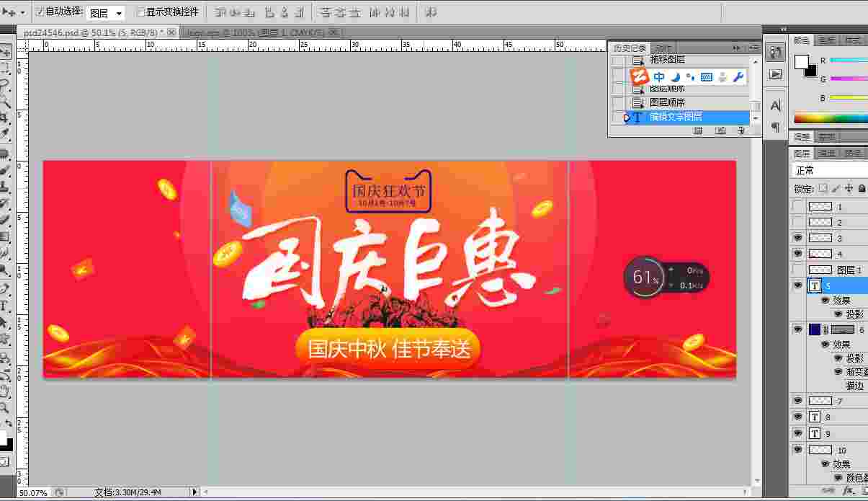
Task: Click the delete state trash icon in History panel
Action: (741, 130)
